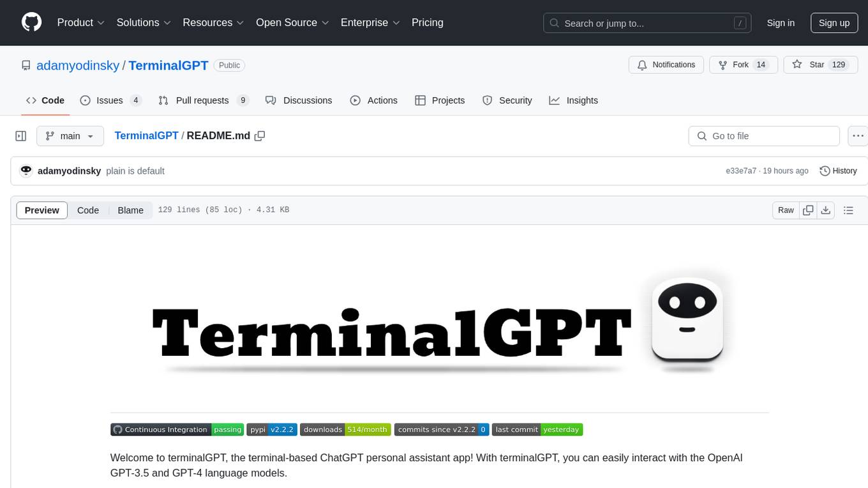Focus the Search or jump to field
This screenshot has width=868, height=488.
[648, 23]
